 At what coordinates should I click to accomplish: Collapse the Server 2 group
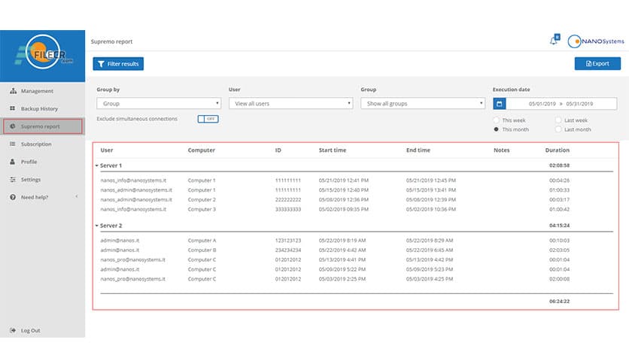coord(96,226)
